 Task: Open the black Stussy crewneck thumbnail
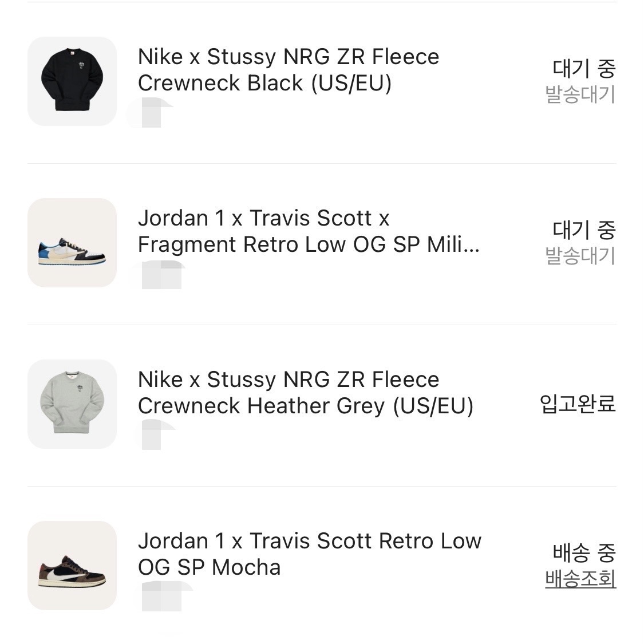point(72,81)
